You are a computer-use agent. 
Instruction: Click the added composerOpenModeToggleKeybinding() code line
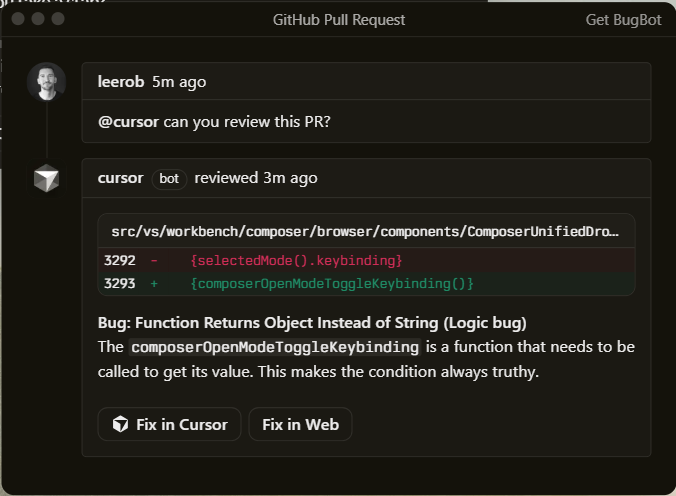coord(331,284)
